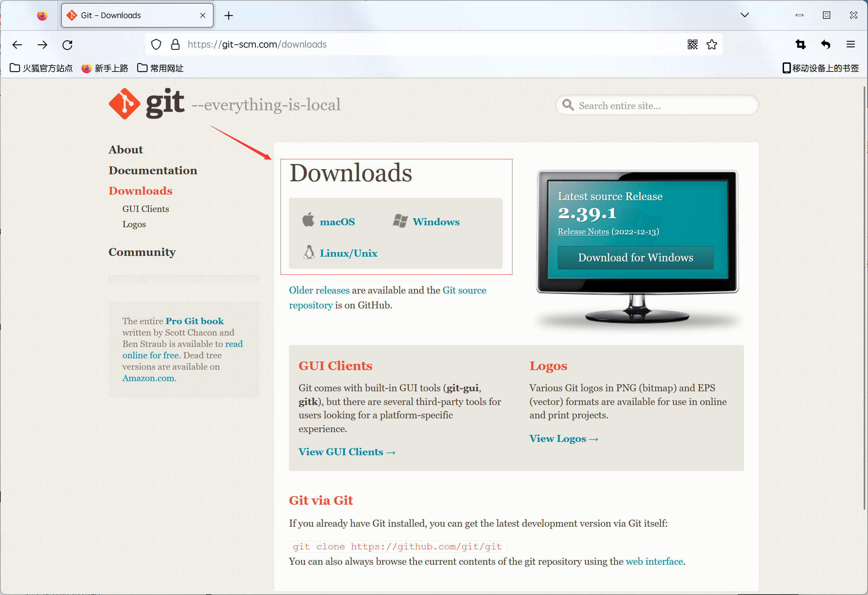868x595 pixels.
Task: Open the Linux/Unix download link
Action: point(348,253)
